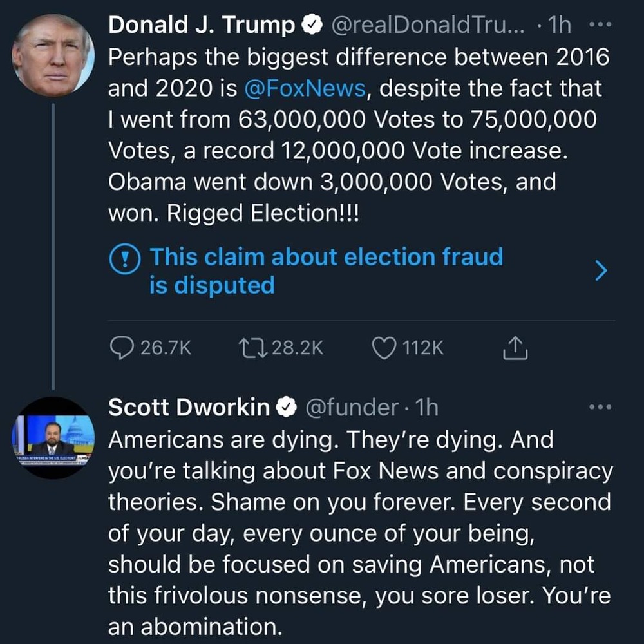Tap the share icon under Trump's tweet

(515, 348)
